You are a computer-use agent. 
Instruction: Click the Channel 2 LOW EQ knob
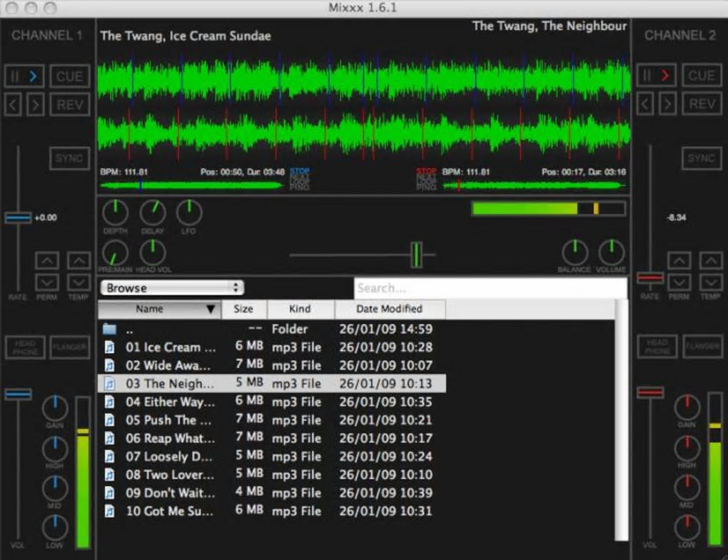tap(687, 528)
